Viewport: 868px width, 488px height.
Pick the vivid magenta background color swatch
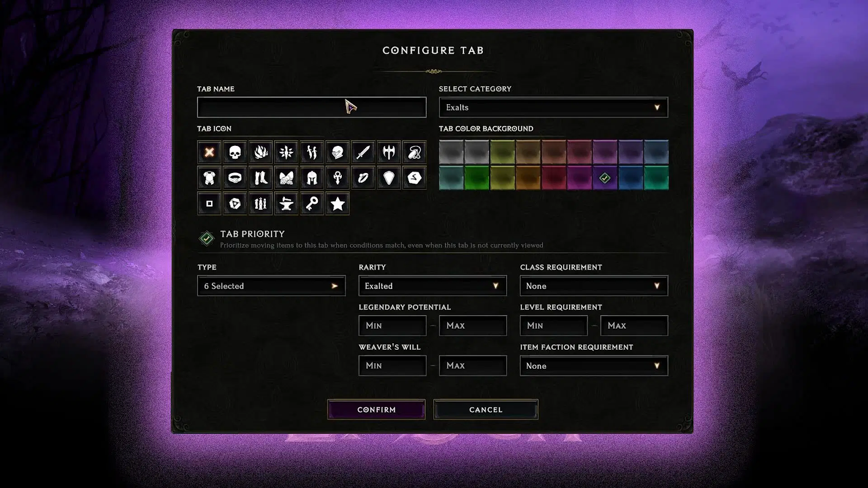click(579, 178)
